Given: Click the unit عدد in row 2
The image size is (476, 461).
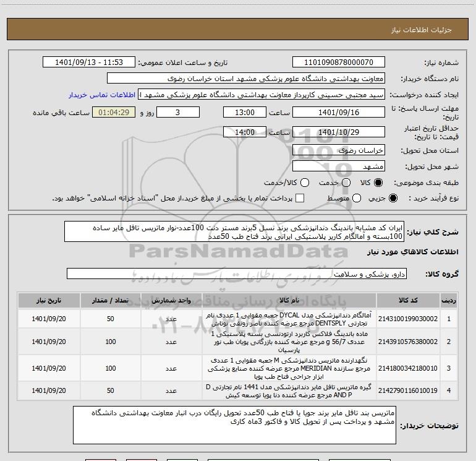Looking at the screenshot, I should [x=171, y=342].
